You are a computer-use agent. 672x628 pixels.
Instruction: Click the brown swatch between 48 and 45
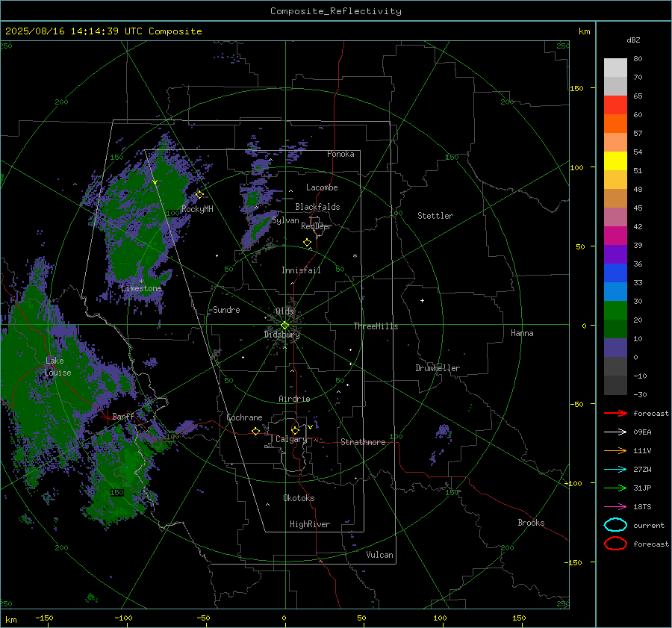[615, 199]
